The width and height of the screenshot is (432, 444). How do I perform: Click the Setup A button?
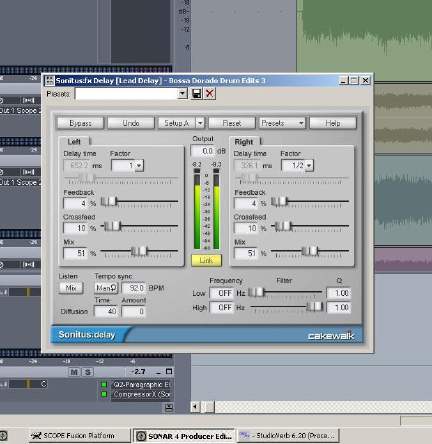coord(177,123)
